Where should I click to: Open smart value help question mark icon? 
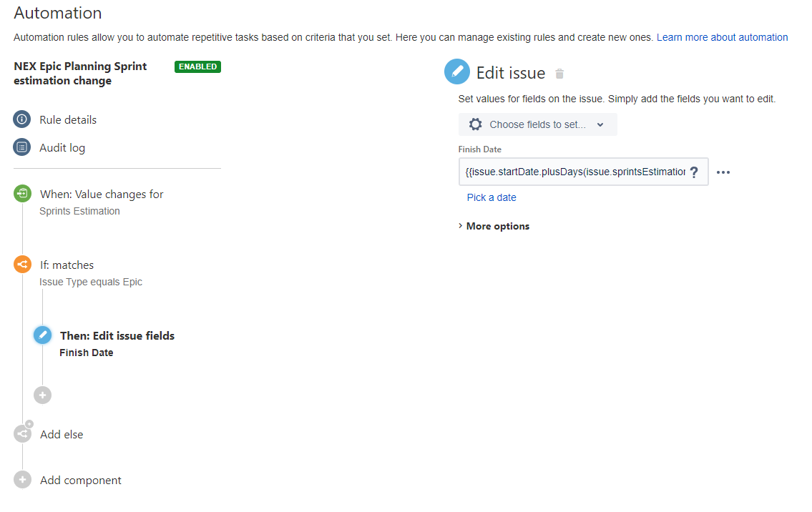pyautogui.click(x=694, y=172)
